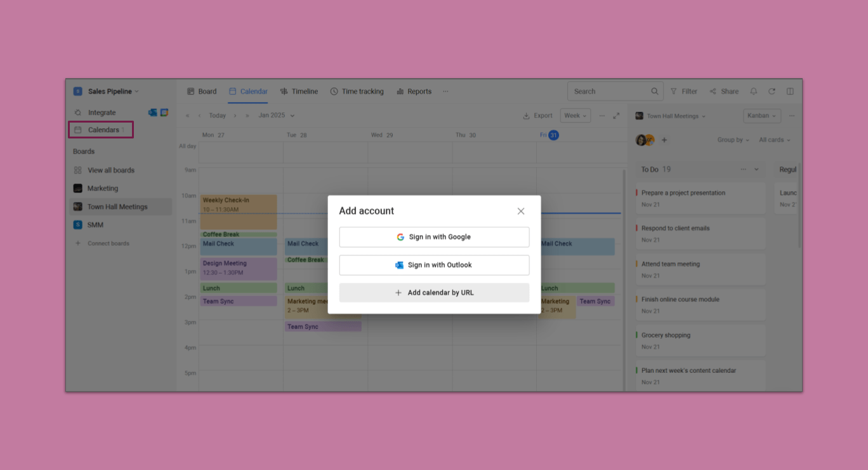
Task: Open the All cards dropdown
Action: coord(775,140)
